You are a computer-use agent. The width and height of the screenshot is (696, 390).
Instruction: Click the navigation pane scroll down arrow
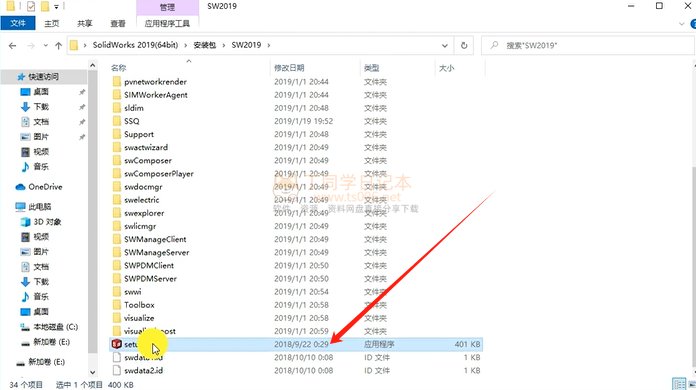coord(92,372)
